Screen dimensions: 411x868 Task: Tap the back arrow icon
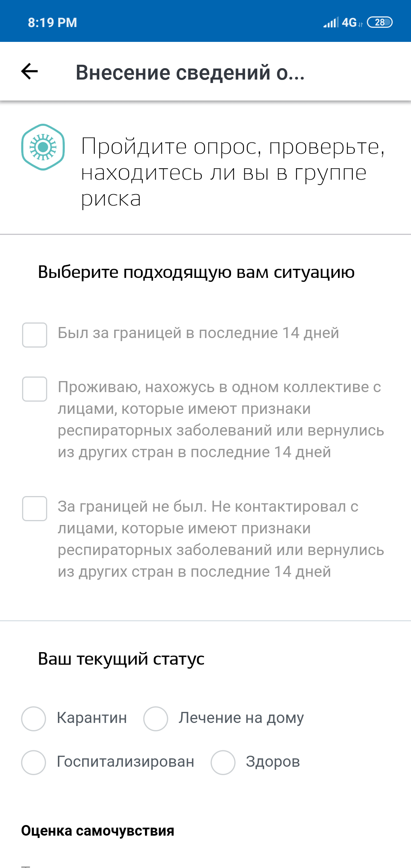coord(29,71)
